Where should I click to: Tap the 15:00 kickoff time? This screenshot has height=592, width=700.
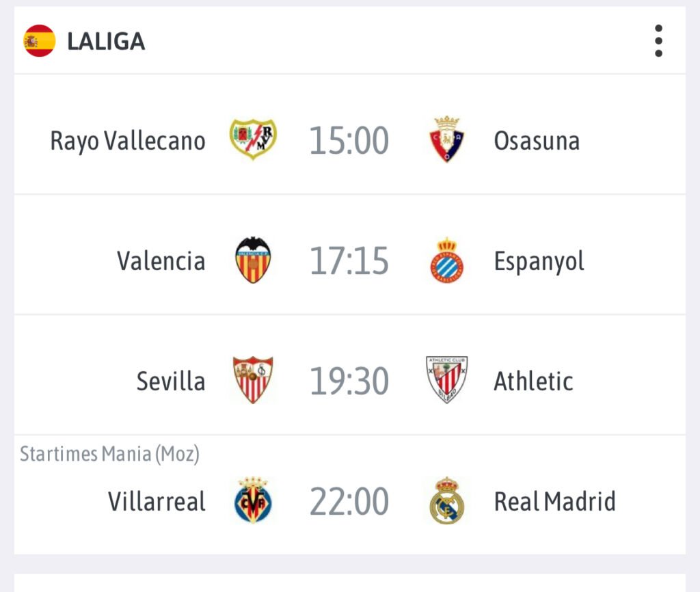(349, 141)
